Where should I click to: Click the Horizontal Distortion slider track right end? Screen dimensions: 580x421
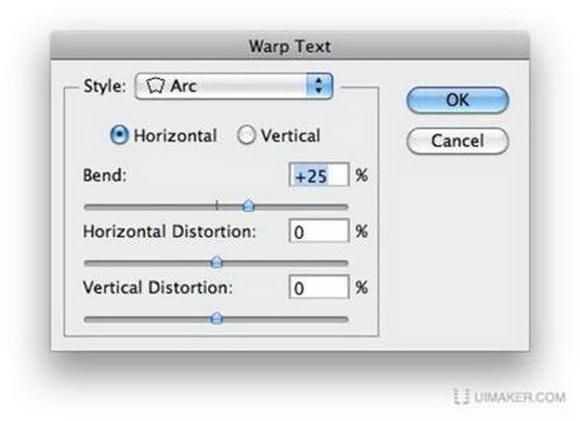[x=343, y=263]
